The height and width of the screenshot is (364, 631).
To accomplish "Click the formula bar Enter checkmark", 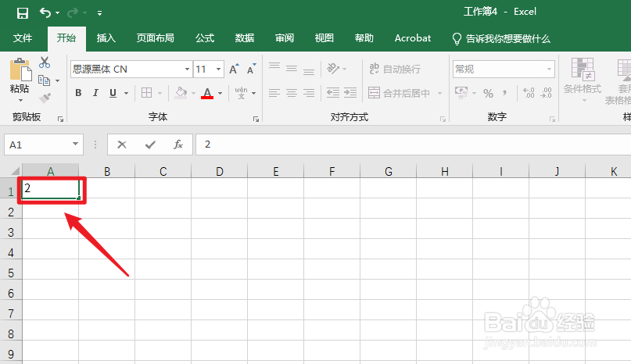I will 150,145.
